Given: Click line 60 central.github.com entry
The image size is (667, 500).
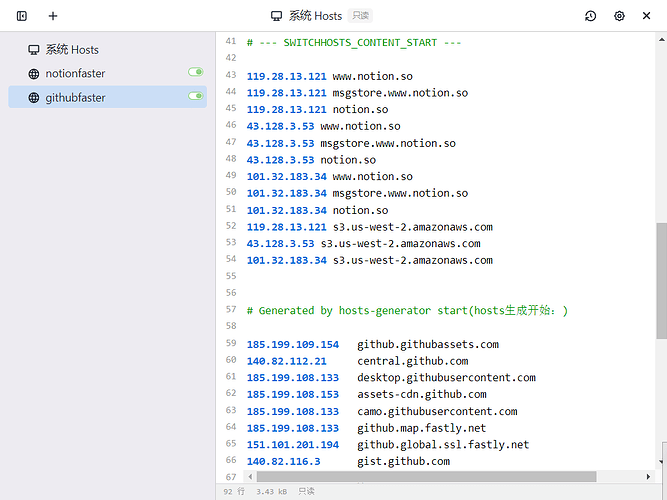Looking at the screenshot, I should [357, 361].
